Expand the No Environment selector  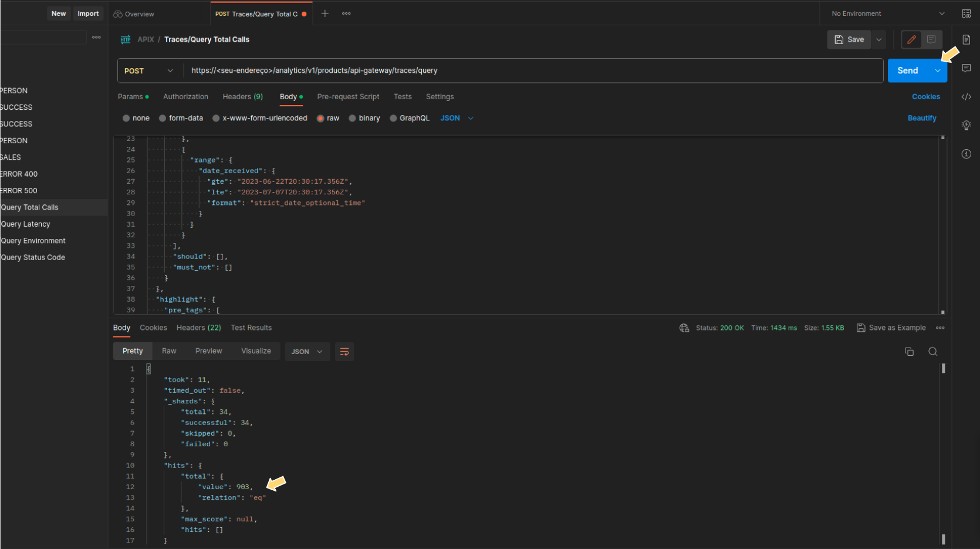888,14
